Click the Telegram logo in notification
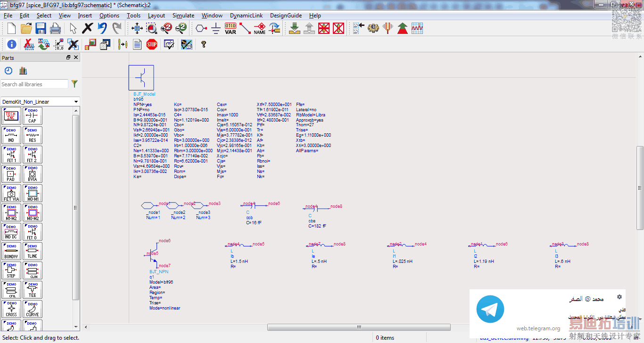The width and height of the screenshot is (644, 343). (x=490, y=310)
